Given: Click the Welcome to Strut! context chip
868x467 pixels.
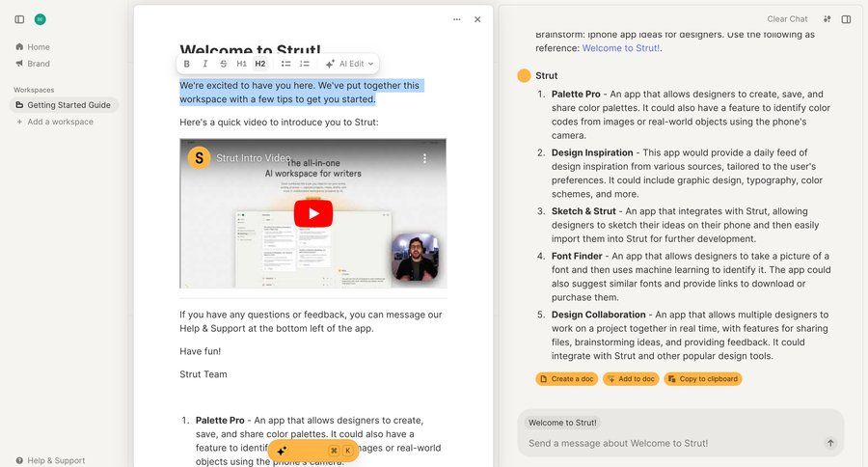Looking at the screenshot, I should click(562, 423).
